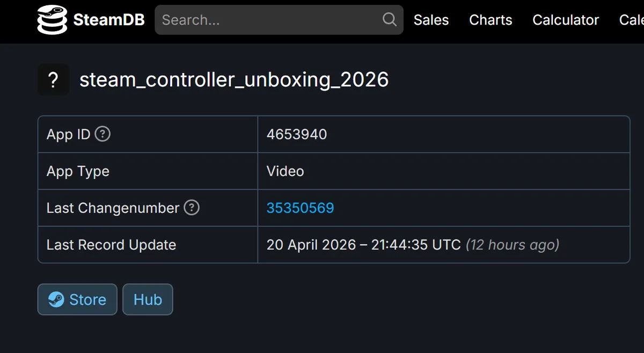Click the app's question mark placeholder icon
The height and width of the screenshot is (353, 644).
pyautogui.click(x=53, y=79)
